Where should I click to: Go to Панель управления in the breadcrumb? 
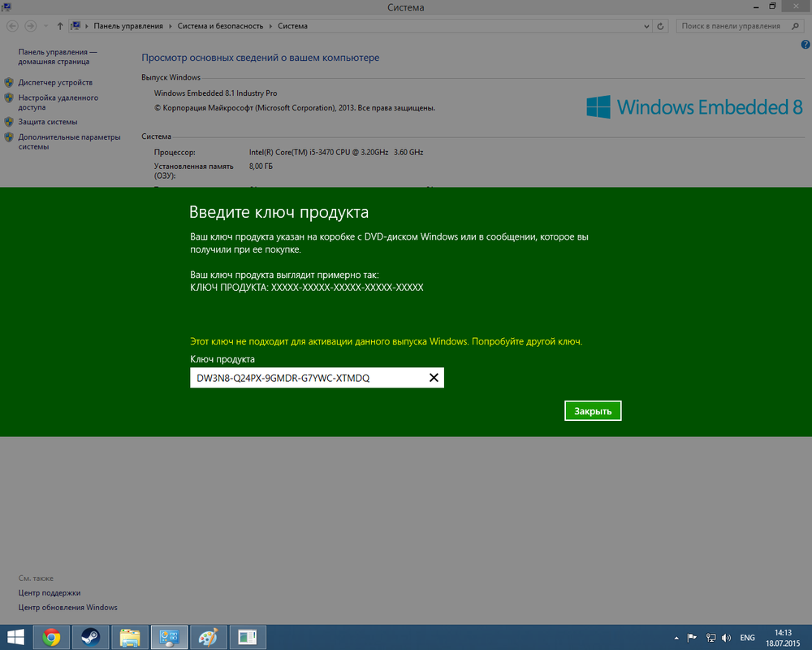click(x=129, y=26)
